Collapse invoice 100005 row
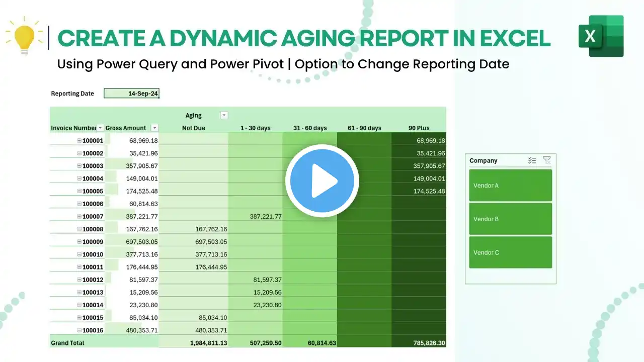 79,191
